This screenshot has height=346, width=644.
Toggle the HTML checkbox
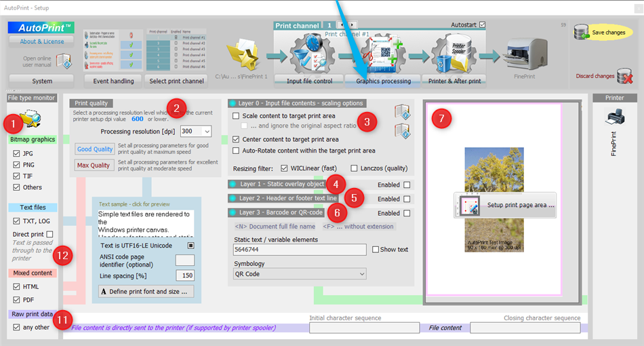16,287
